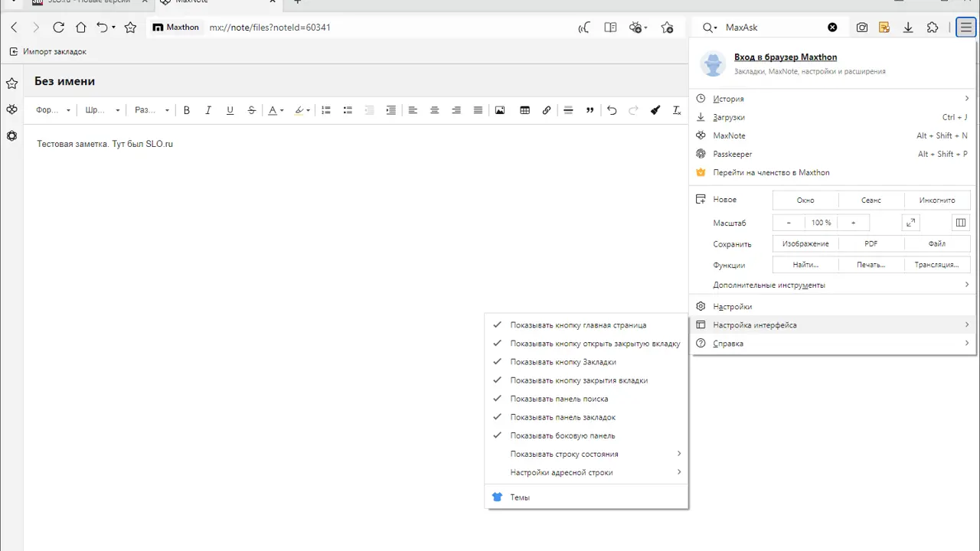Open 'Настройки' from main menu

732,306
